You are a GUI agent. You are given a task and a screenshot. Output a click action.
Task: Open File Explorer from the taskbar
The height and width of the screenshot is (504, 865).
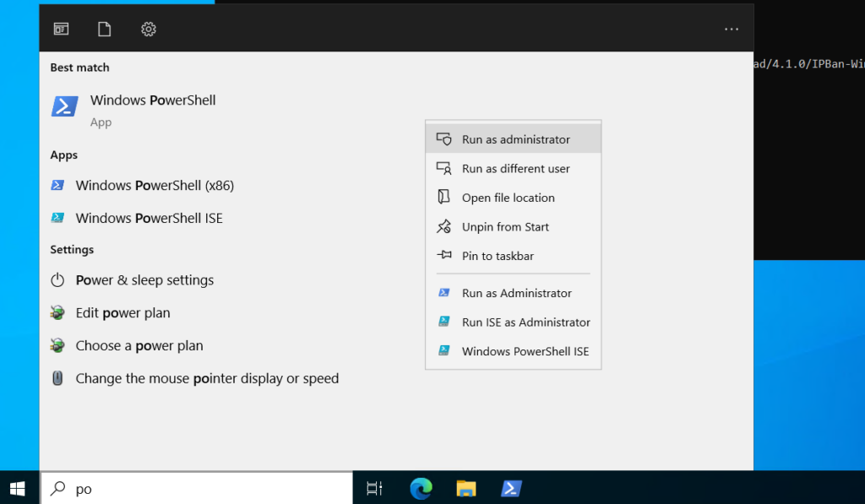(466, 489)
